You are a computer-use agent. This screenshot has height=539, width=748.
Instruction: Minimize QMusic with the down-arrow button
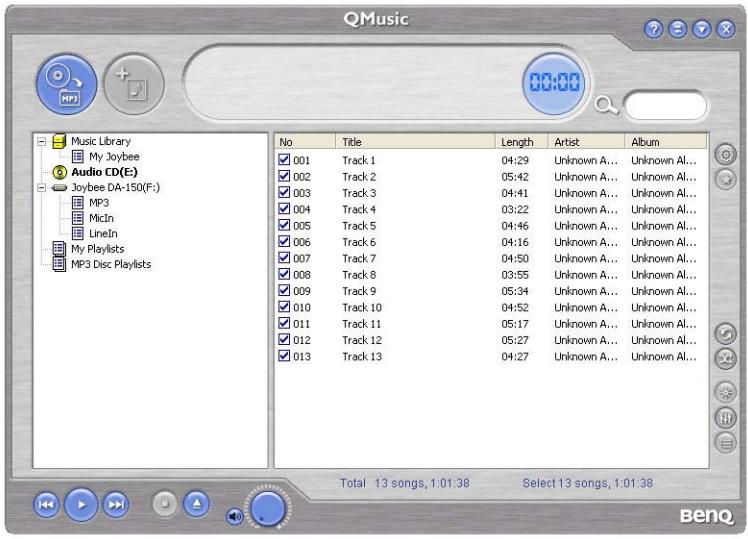click(x=702, y=29)
